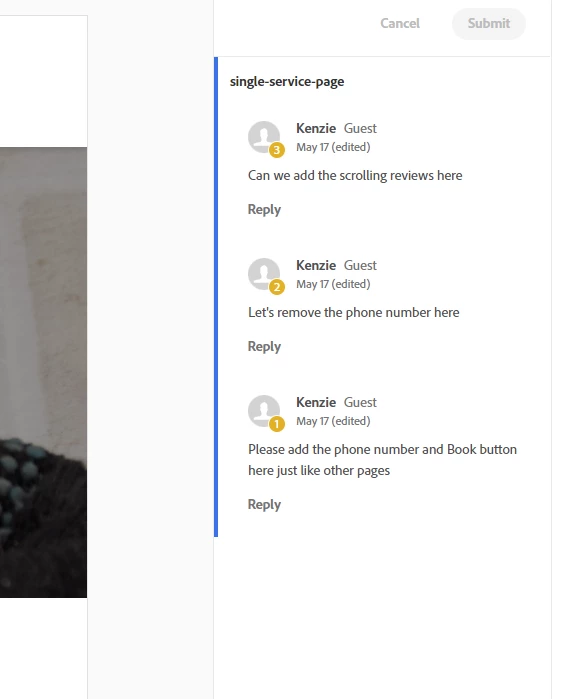Select comment about phone number and Book button
The width and height of the screenshot is (581, 699).
[382, 460]
